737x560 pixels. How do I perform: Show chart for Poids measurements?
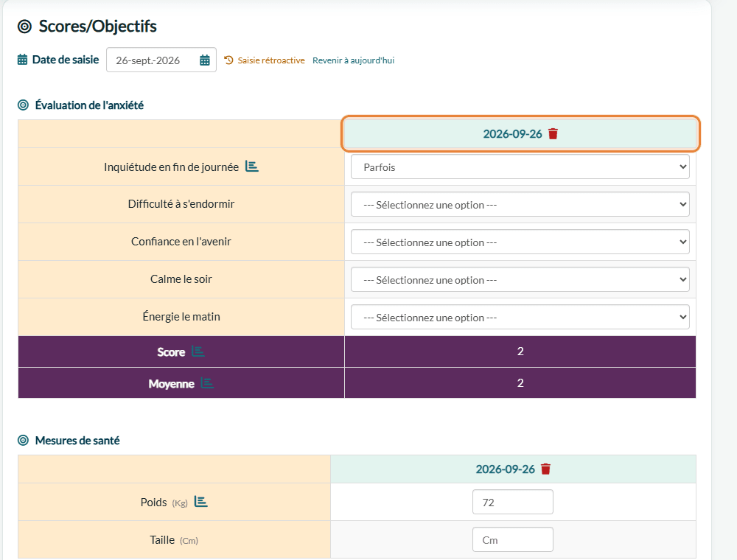point(201,502)
